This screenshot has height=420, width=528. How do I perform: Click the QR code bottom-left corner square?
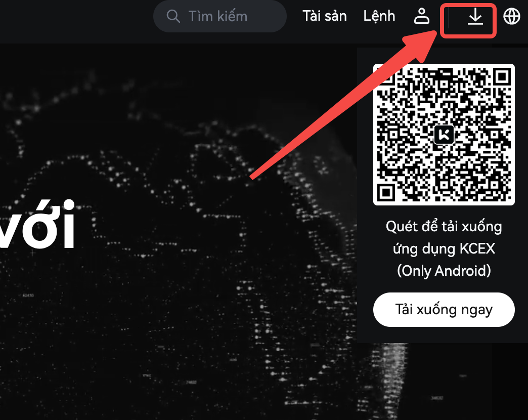(x=386, y=193)
